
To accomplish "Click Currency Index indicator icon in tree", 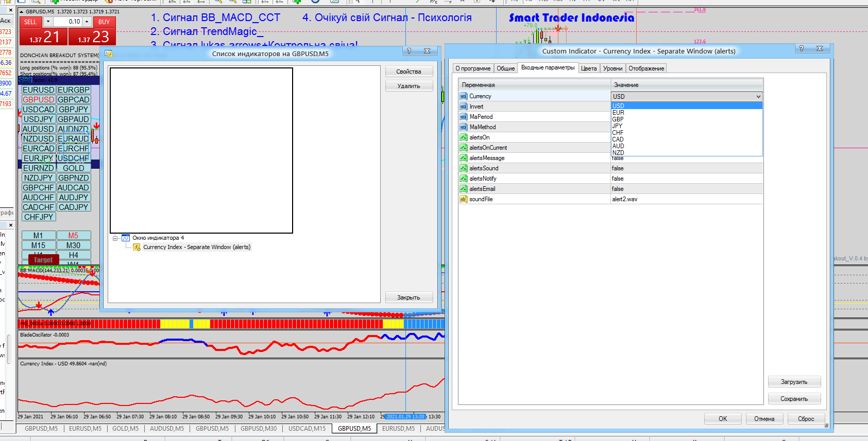I will coord(137,247).
